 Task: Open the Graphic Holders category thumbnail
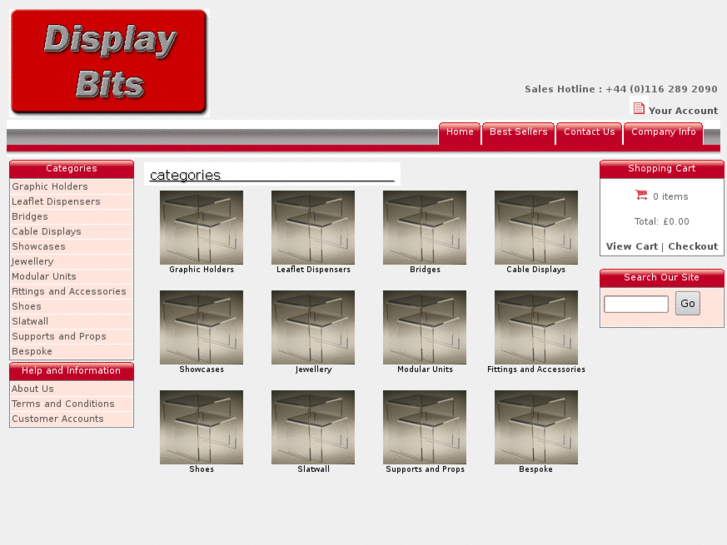pos(201,227)
